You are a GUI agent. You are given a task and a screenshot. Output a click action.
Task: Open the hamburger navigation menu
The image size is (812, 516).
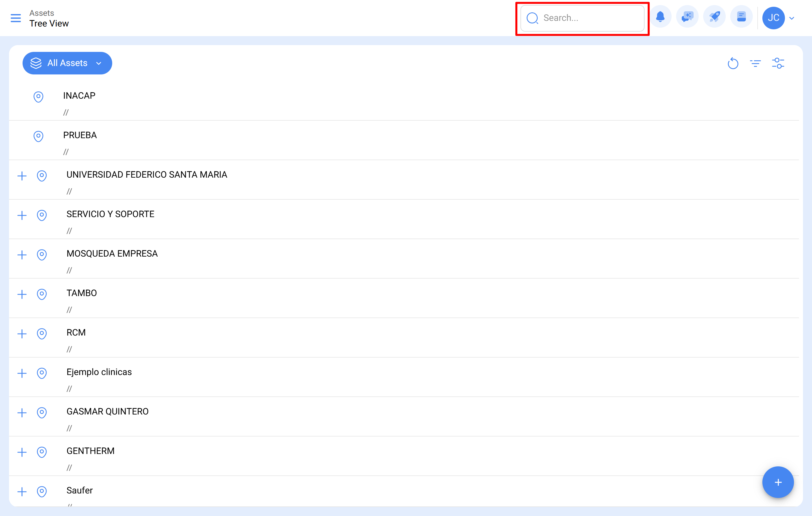click(x=16, y=18)
